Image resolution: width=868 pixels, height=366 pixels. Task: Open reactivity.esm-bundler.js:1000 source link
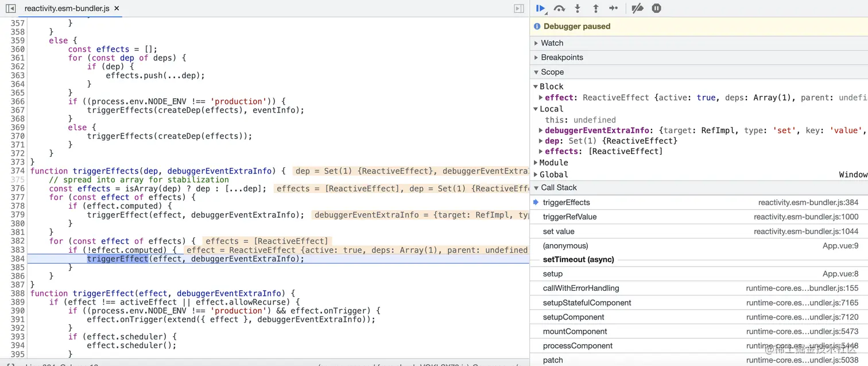(806, 217)
